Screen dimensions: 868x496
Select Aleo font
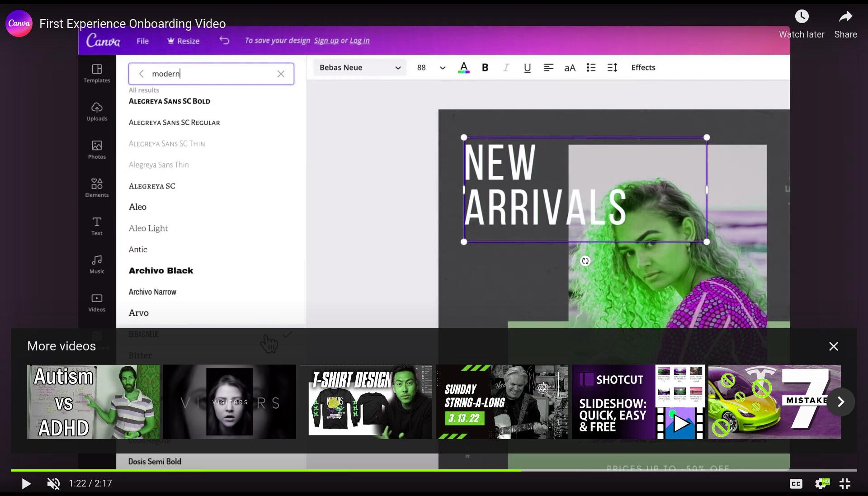[x=137, y=207]
